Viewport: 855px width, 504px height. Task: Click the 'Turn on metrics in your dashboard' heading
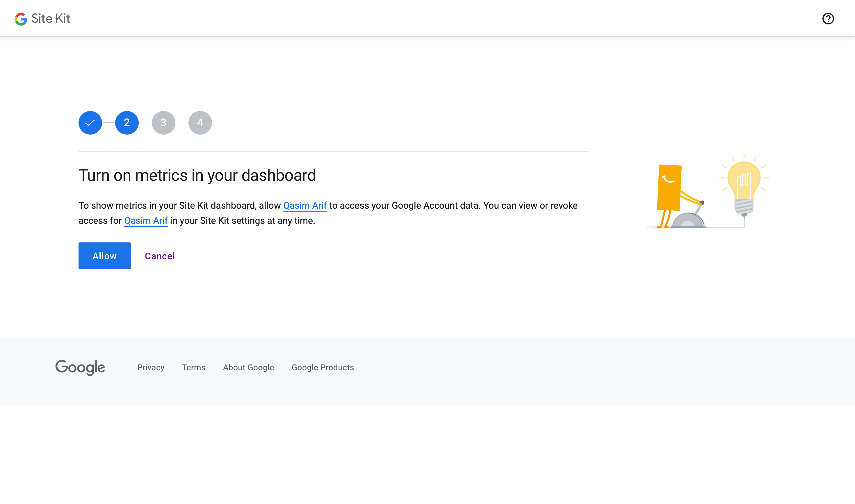coord(197,175)
